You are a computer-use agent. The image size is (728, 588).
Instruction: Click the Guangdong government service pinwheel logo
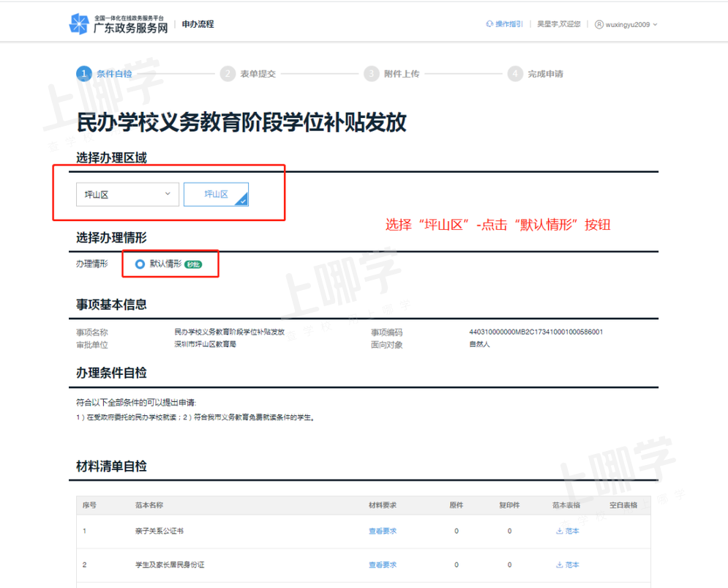(78, 23)
